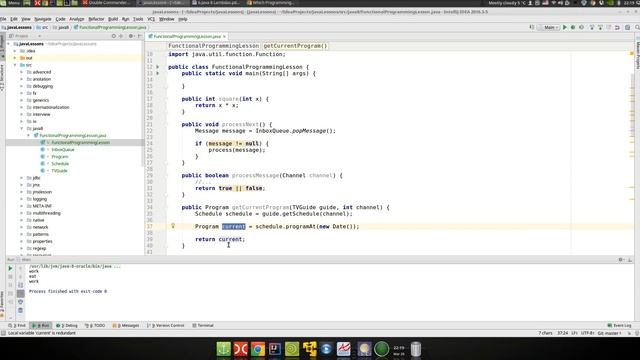640x360 pixels.
Task: Open the Navigate menu
Action: click(x=43, y=19)
